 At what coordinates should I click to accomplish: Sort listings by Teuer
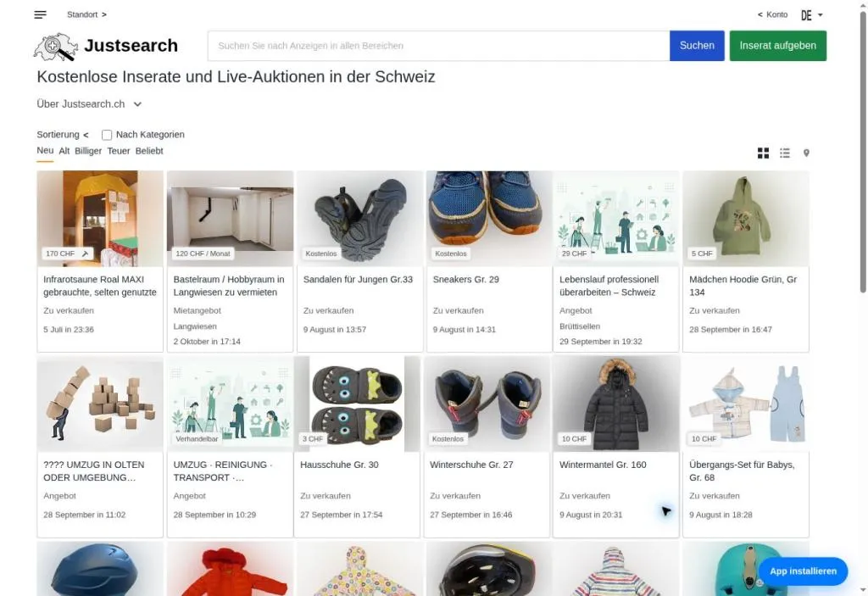pyautogui.click(x=119, y=151)
